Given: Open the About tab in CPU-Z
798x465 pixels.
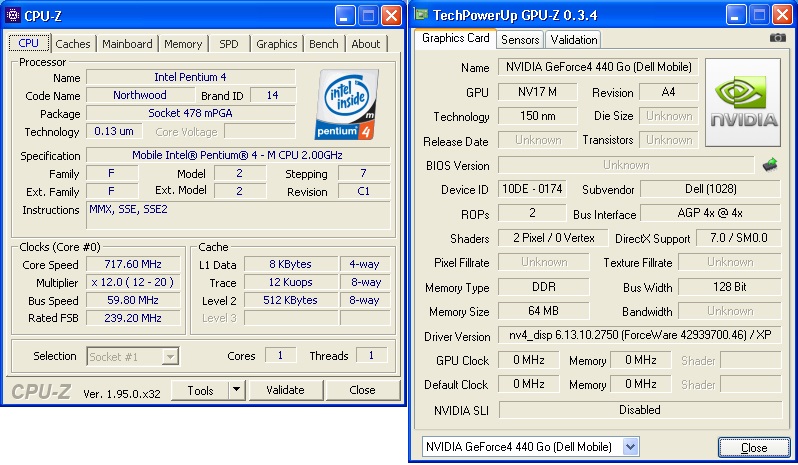Looking at the screenshot, I should pyautogui.click(x=366, y=44).
